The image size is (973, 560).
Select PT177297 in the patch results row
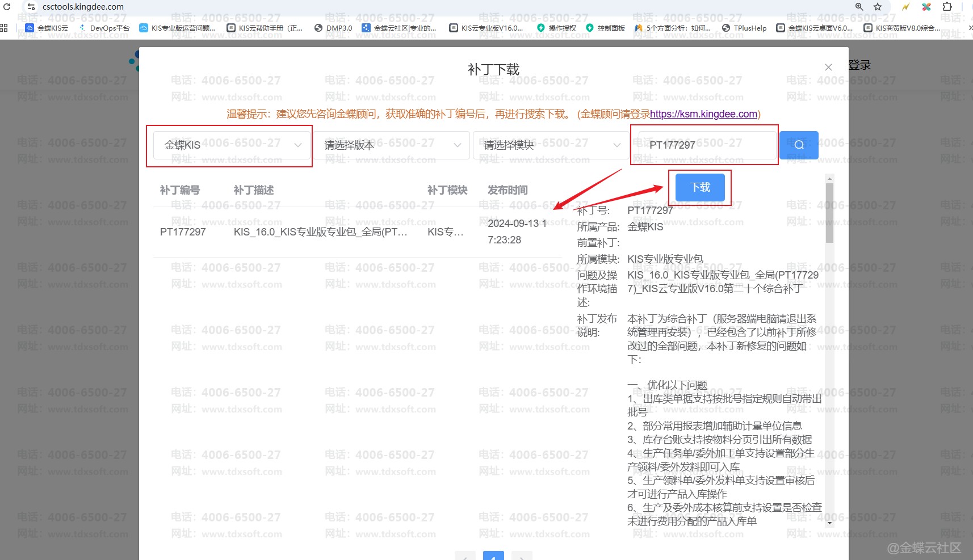tap(183, 232)
